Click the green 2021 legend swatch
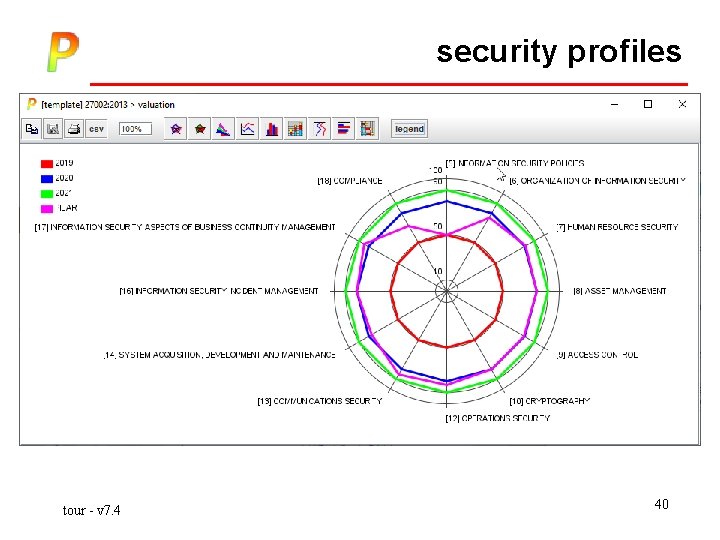Screen dimensions: 720x540 [x=47, y=194]
